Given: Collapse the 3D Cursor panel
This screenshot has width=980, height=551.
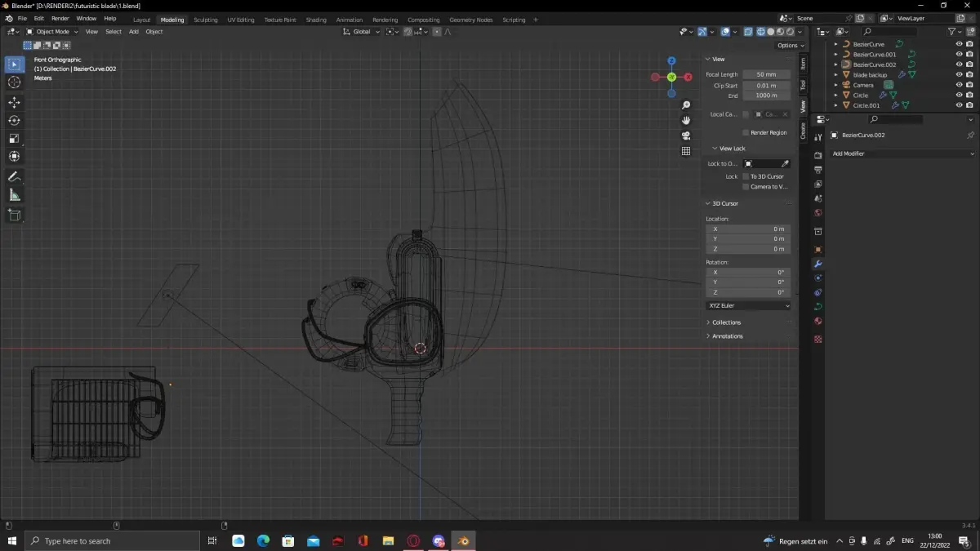Looking at the screenshot, I should 724,203.
